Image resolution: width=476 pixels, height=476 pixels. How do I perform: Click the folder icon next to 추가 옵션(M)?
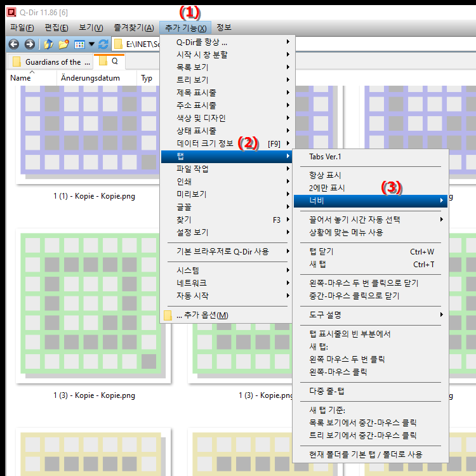[x=168, y=315]
